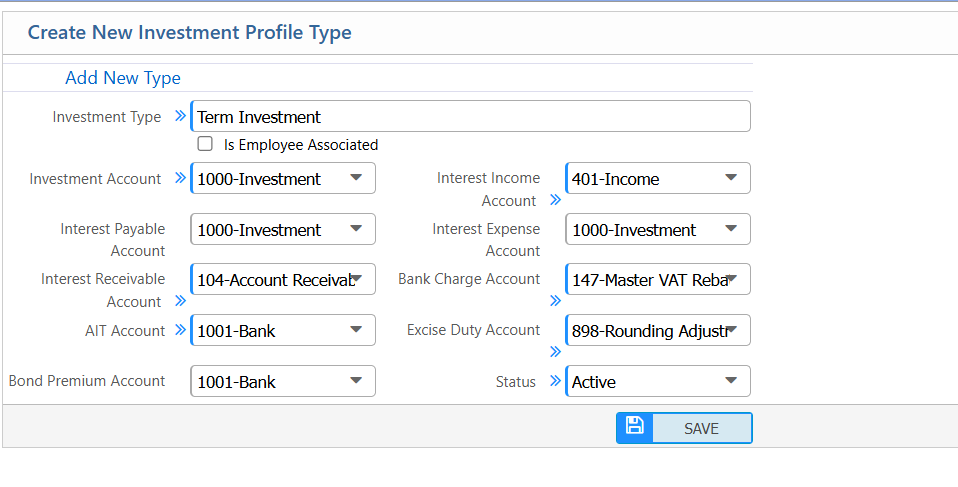Viewport: 958px width, 487px height.
Task: Click the floppy disk save icon
Action: (634, 427)
